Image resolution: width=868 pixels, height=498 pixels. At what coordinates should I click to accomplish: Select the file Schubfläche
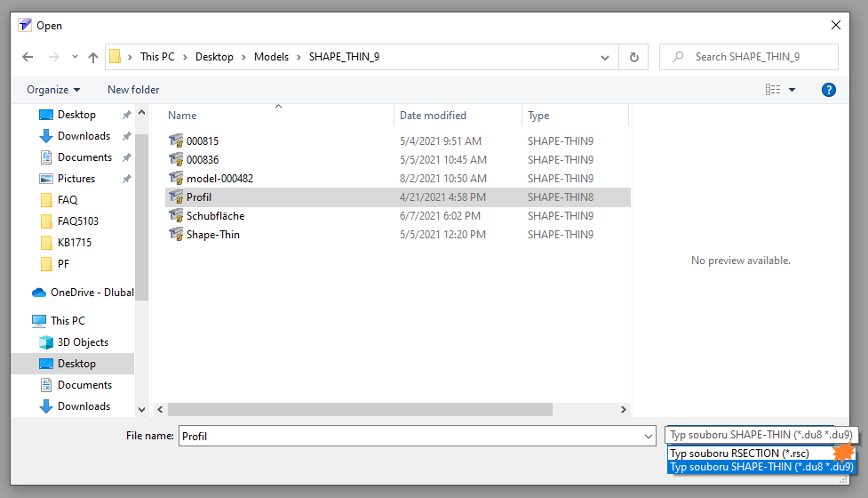[215, 216]
